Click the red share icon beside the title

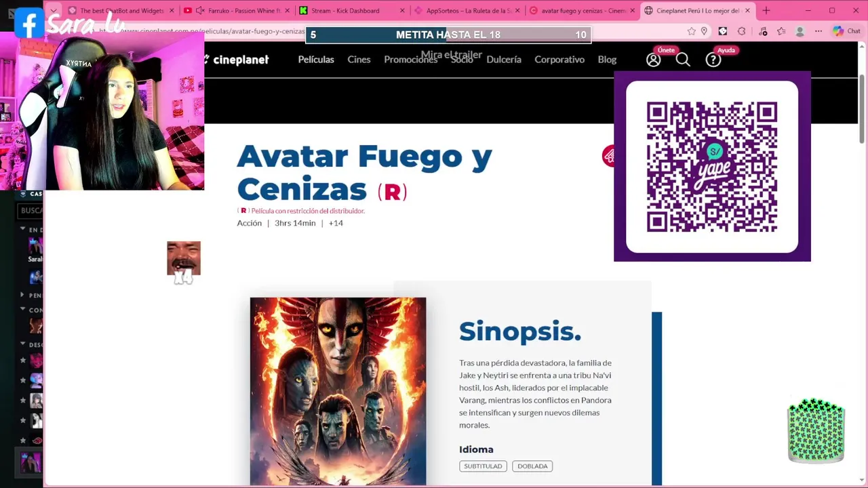[608, 156]
